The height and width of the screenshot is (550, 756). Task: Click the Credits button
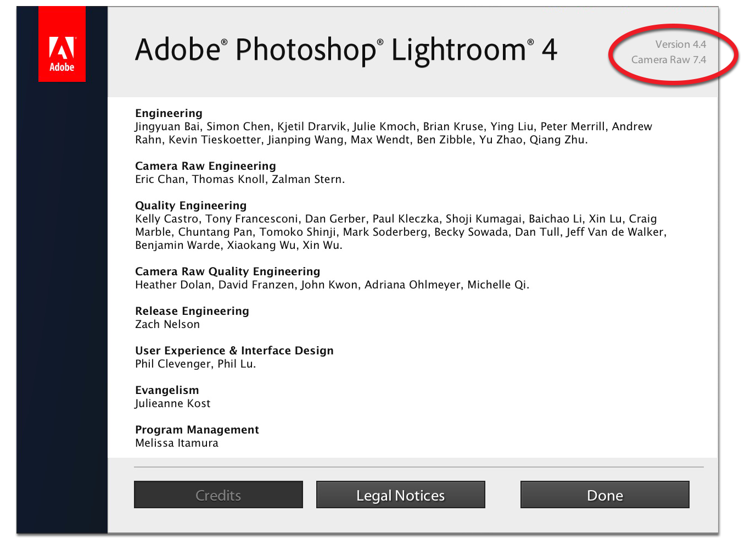(219, 495)
